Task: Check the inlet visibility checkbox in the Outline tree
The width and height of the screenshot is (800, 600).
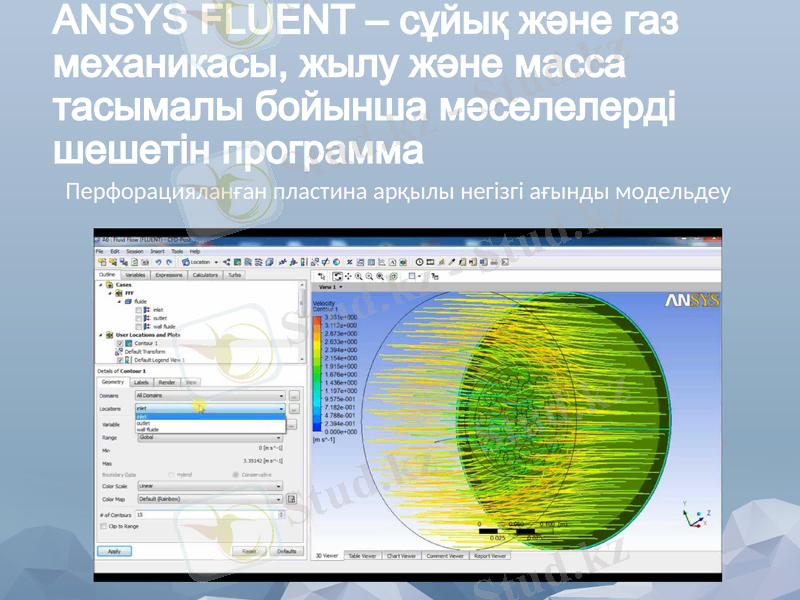Action: click(x=137, y=309)
